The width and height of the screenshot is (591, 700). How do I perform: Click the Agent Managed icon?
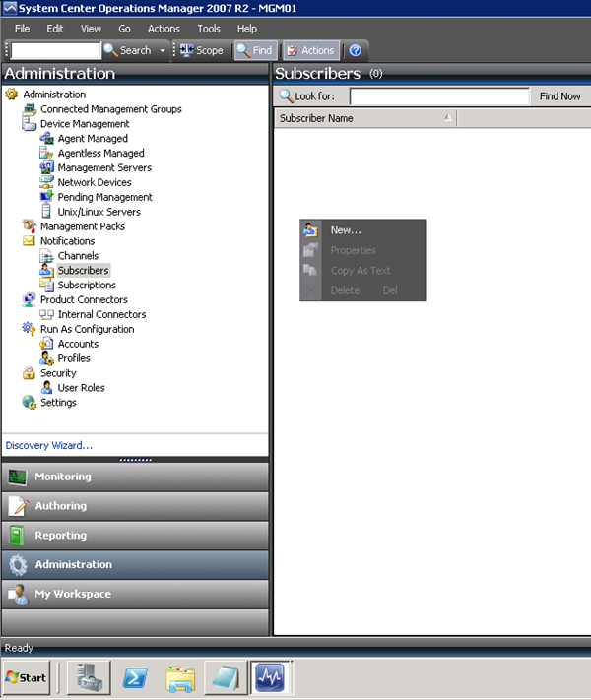[46, 139]
